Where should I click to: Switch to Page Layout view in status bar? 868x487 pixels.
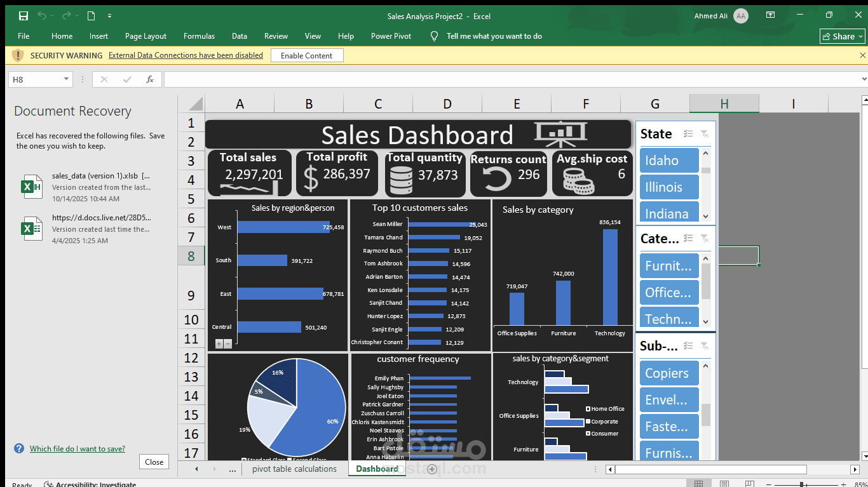pos(724,484)
